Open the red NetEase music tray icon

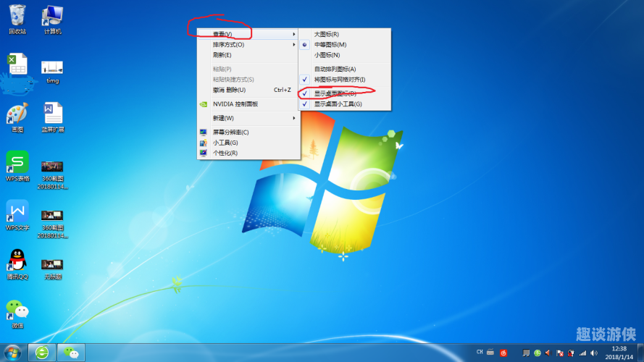coord(503,353)
